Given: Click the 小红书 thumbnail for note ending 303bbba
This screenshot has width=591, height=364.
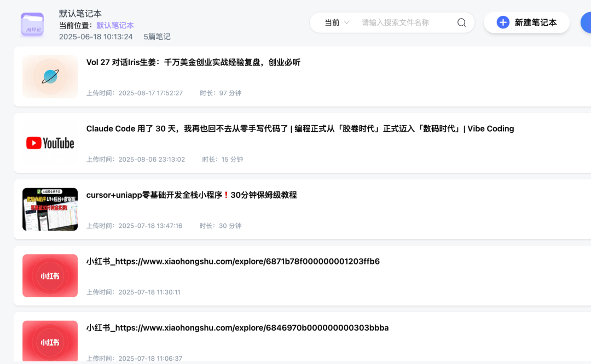Looking at the screenshot, I should [50, 341].
